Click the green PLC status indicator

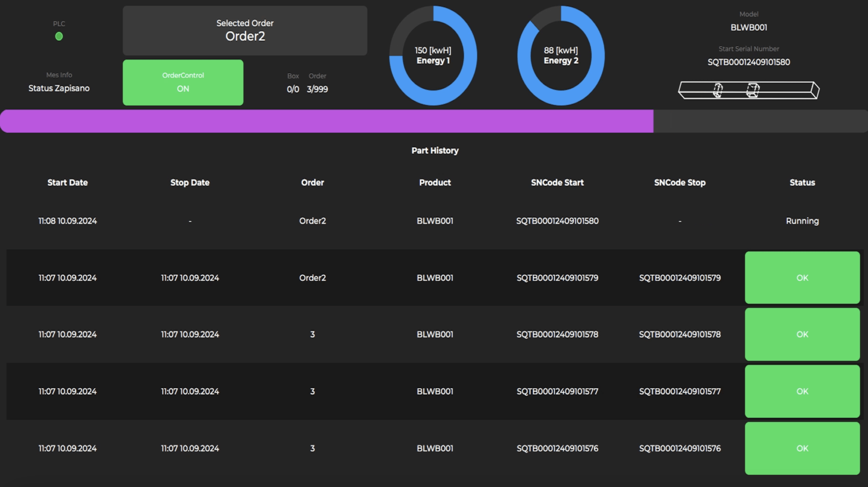coord(59,37)
